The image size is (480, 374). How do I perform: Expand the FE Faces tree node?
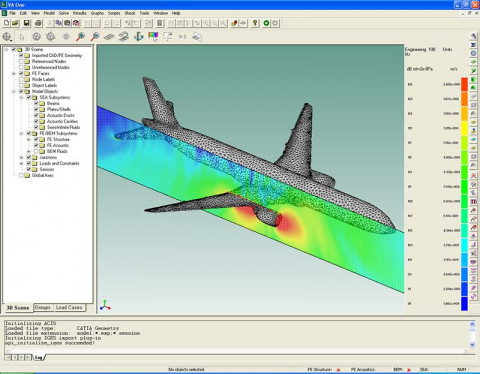click(14, 73)
